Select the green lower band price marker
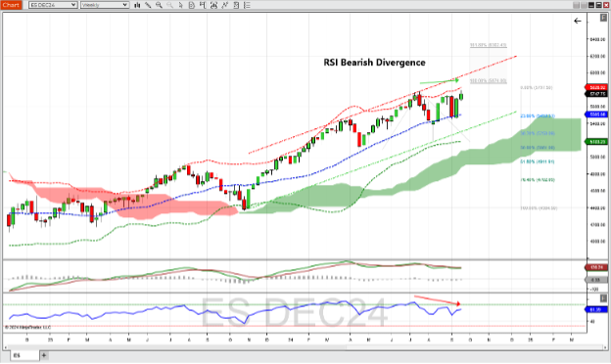Image resolution: width=611 pixels, height=364 pixels. click(x=596, y=142)
